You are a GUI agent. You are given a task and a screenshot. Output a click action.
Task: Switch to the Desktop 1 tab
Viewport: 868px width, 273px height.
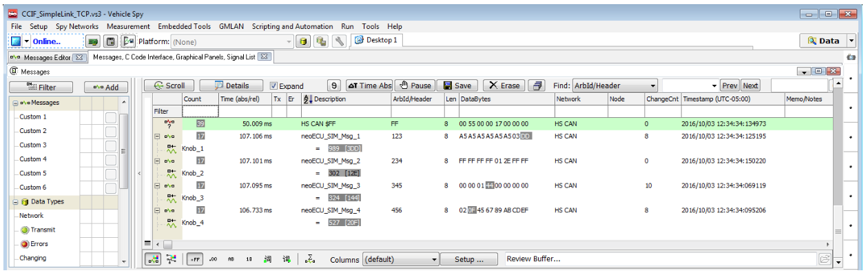(377, 40)
